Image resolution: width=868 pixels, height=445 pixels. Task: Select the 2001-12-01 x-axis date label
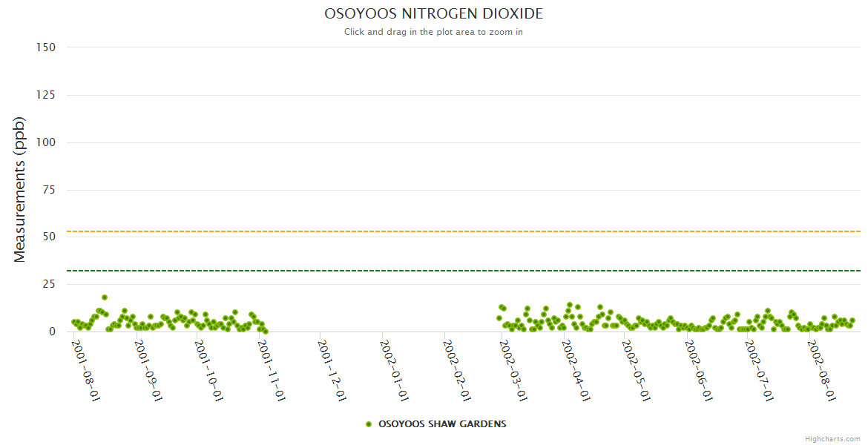tap(332, 370)
